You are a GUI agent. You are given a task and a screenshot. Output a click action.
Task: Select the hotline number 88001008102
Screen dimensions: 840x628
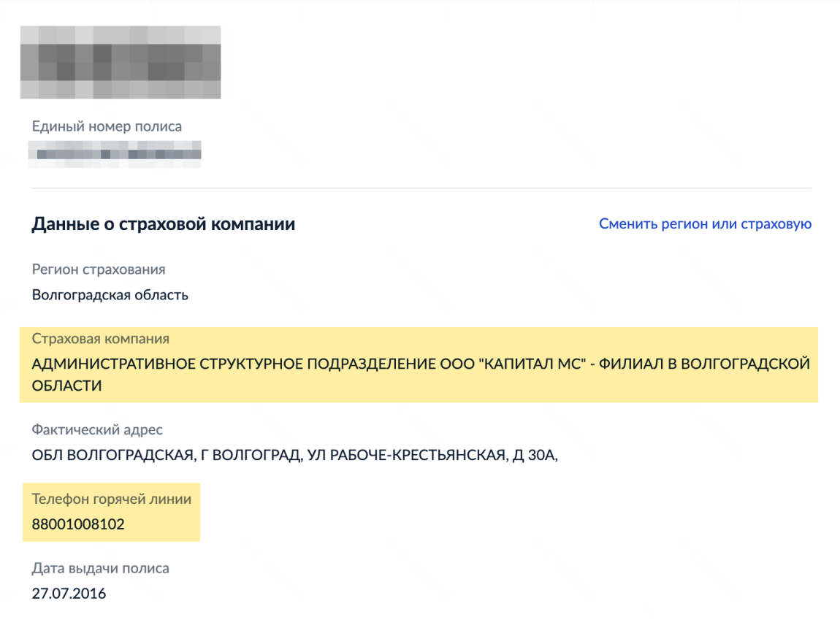(77, 524)
